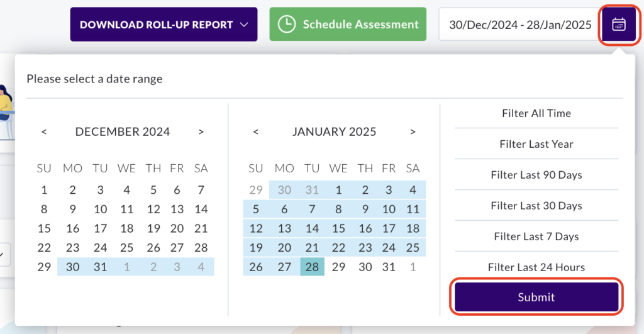Click the Schedule Assessment button
The width and height of the screenshot is (644, 334).
pyautogui.click(x=348, y=25)
